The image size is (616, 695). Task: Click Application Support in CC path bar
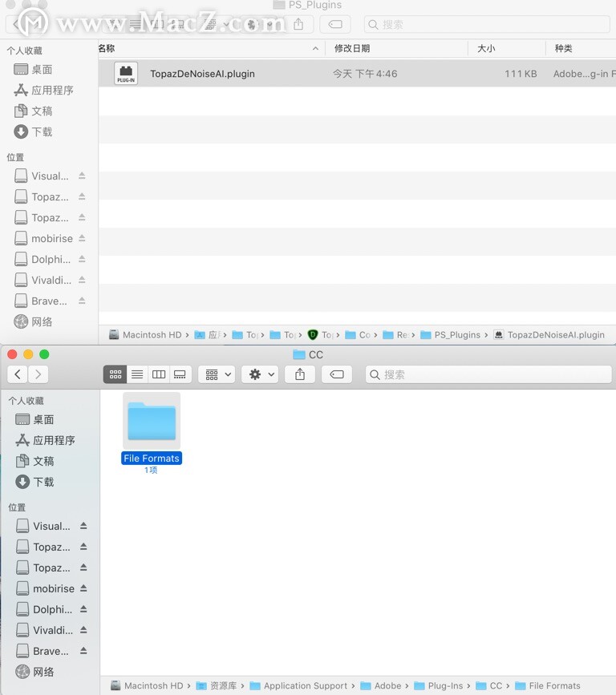click(298, 685)
